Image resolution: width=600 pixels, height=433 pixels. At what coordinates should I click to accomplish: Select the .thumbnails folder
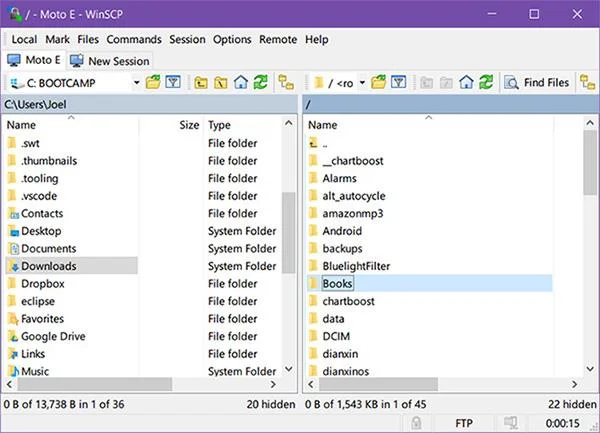click(49, 161)
